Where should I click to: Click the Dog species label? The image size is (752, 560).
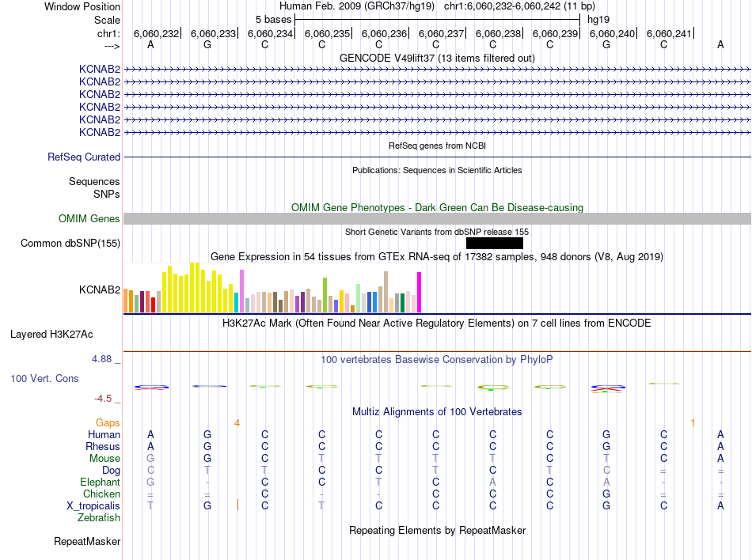pyautogui.click(x=111, y=471)
